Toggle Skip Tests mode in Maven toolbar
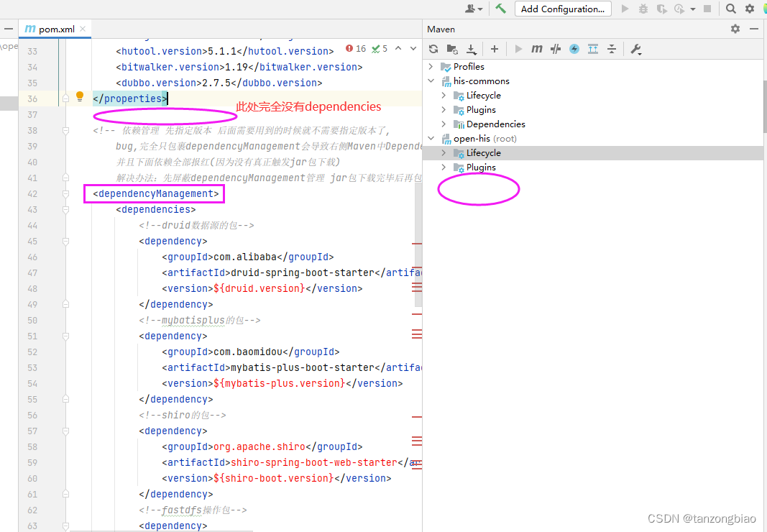 coord(556,49)
